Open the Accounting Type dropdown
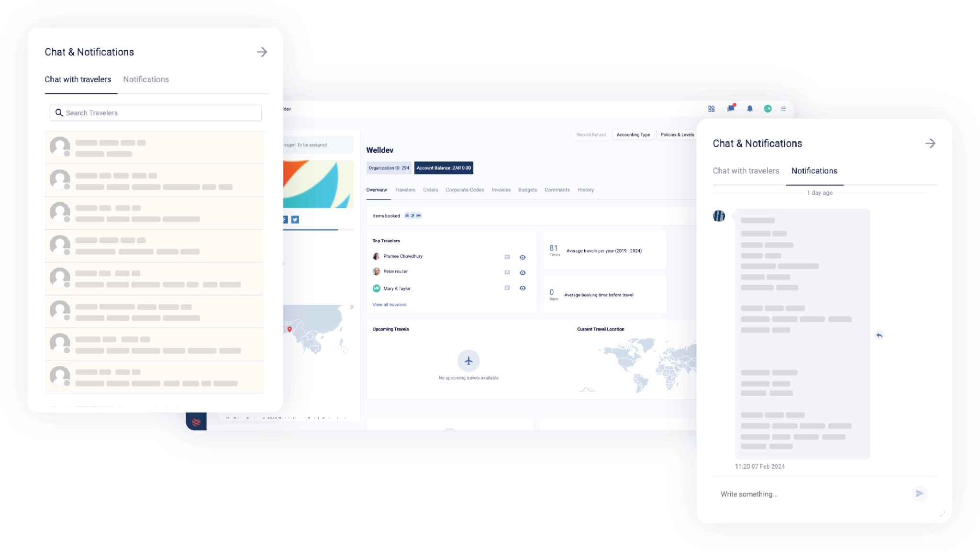 633,135
